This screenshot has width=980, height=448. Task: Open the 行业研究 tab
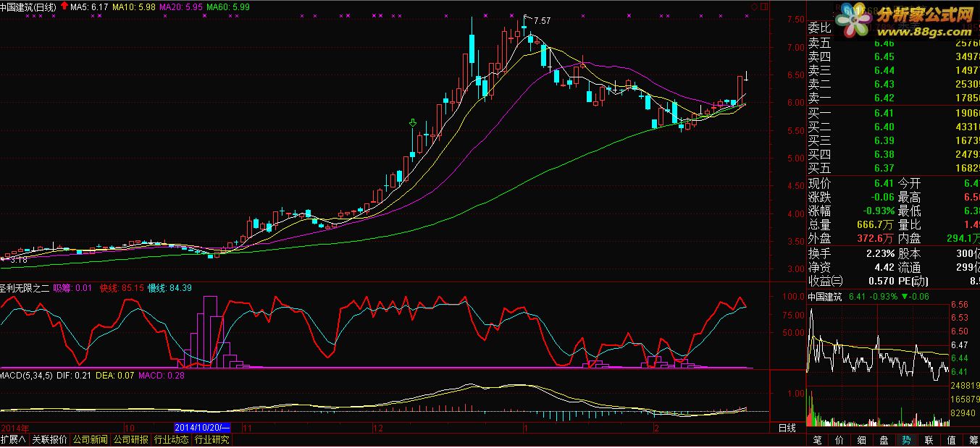click(x=212, y=439)
